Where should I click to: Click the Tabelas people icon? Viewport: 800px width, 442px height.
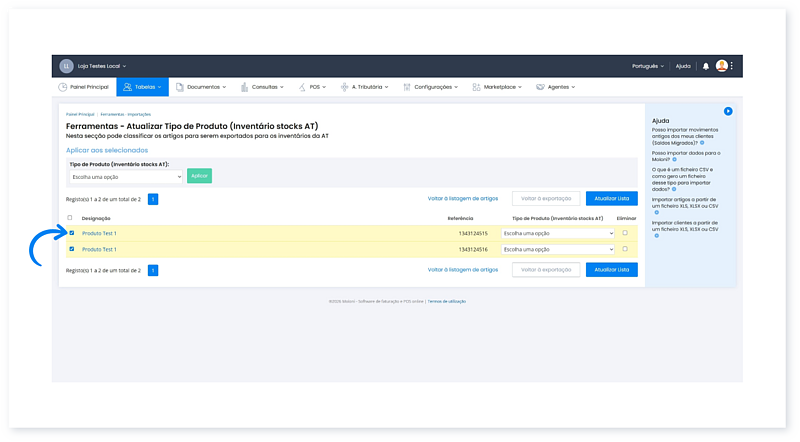coord(127,87)
